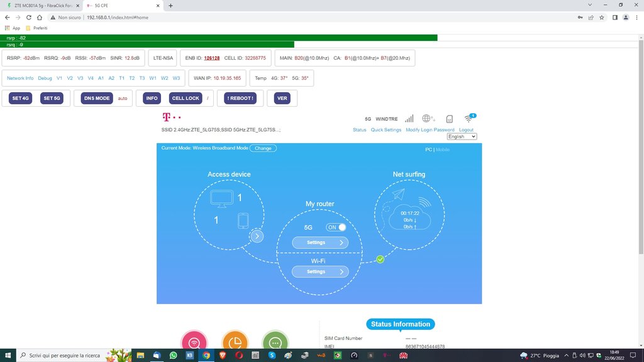Click the pink Wi-Fi search circle icon

coord(194,342)
